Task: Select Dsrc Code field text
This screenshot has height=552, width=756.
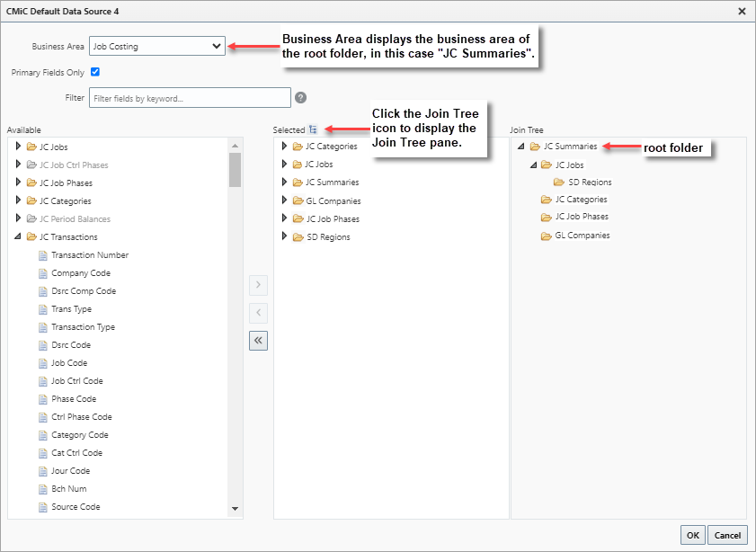Action: tap(71, 344)
